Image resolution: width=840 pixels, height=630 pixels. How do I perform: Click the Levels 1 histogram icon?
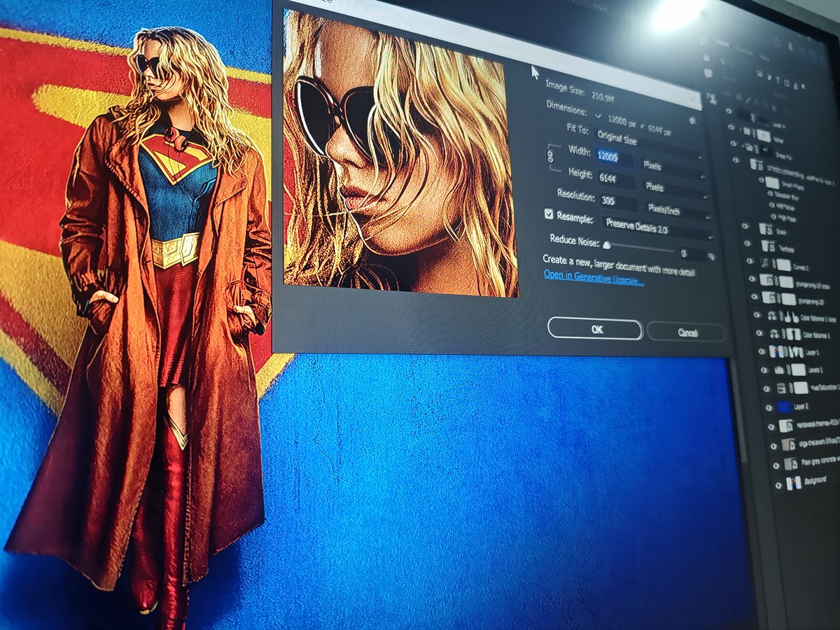tap(778, 370)
